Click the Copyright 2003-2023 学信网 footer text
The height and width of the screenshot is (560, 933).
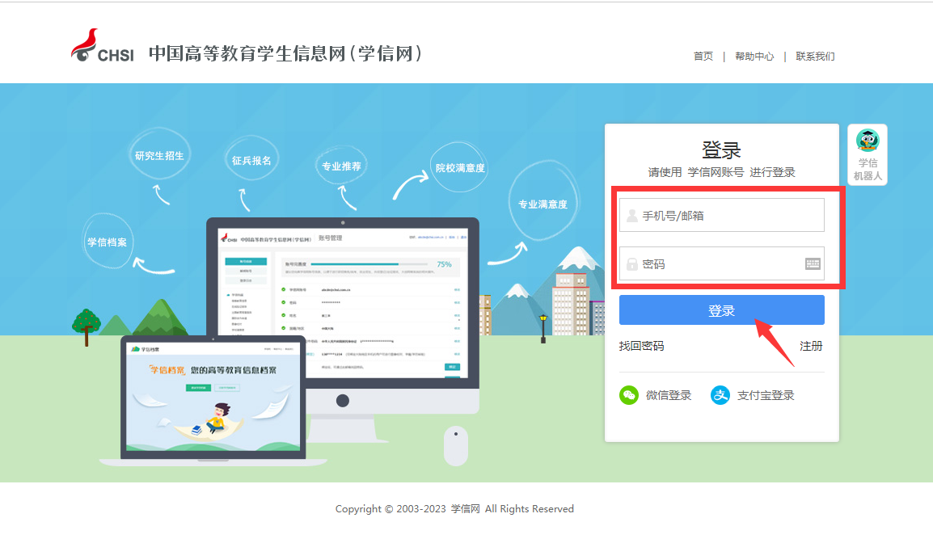[454, 509]
